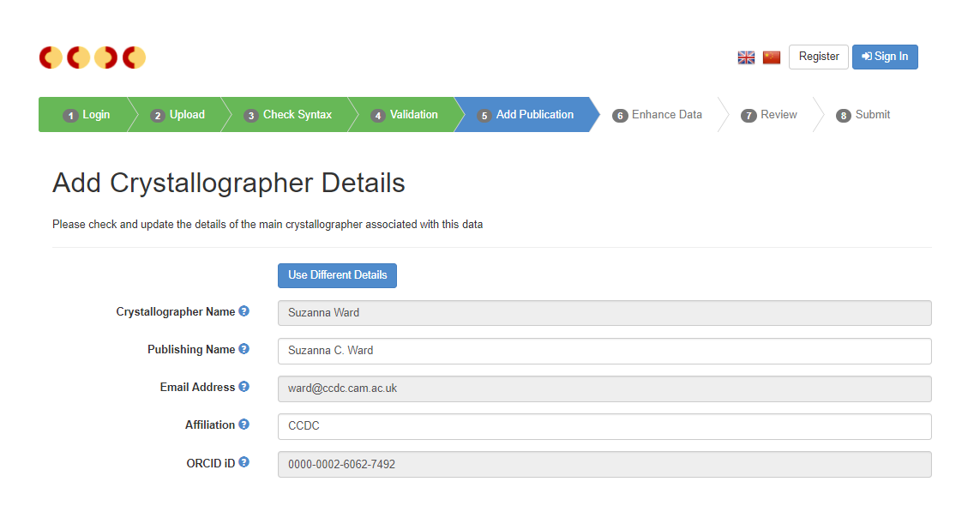Click help icon beside Email Address
The height and width of the screenshot is (524, 980).
(243, 387)
